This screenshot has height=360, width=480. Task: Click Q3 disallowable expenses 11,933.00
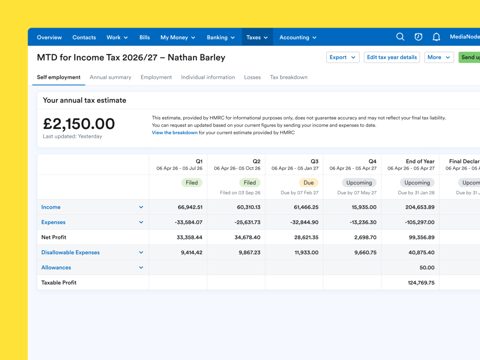306,253
